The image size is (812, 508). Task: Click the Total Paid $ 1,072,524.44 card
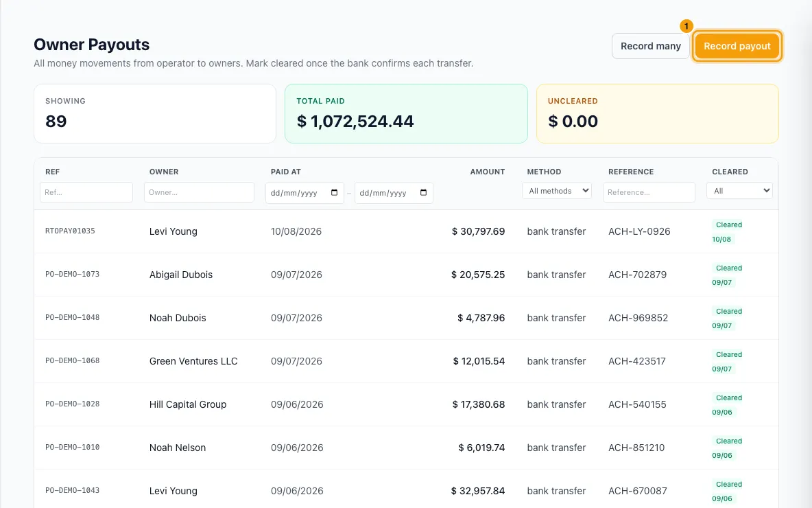pyautogui.click(x=406, y=113)
